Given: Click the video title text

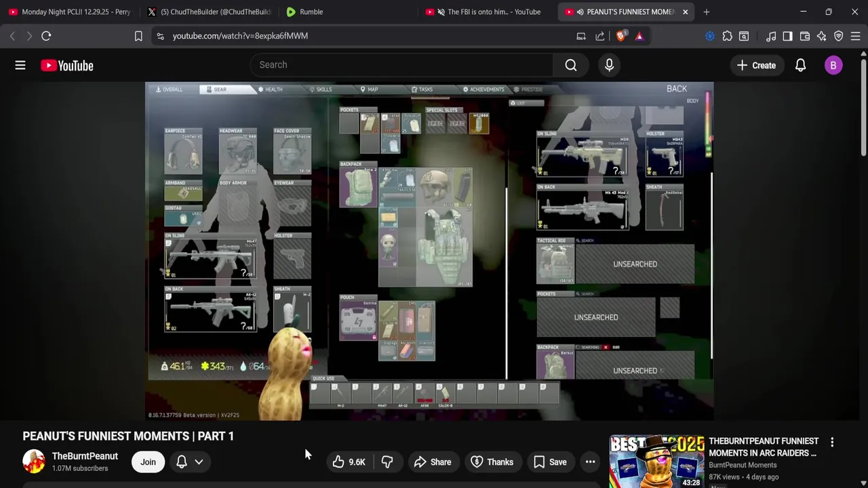Looking at the screenshot, I should tap(128, 436).
